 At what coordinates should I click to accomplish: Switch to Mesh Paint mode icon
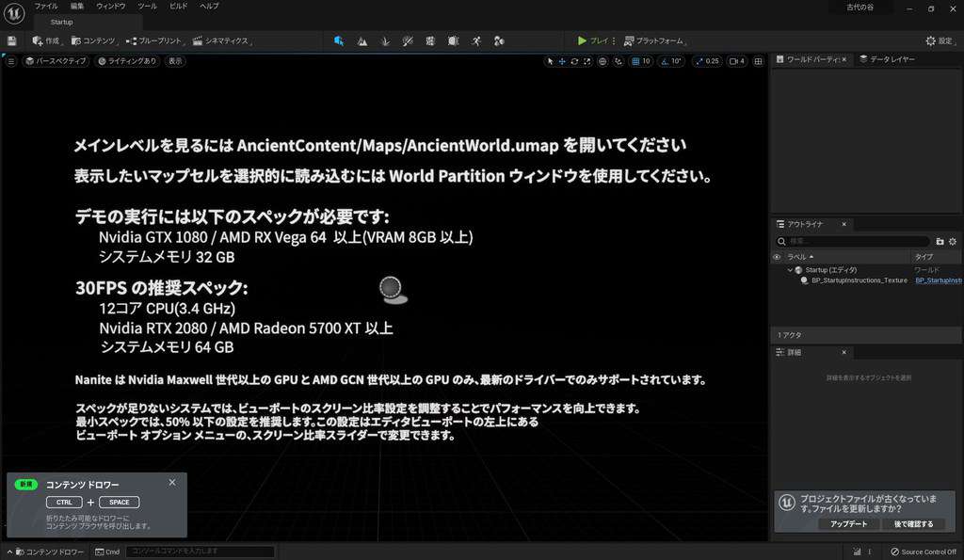(408, 40)
